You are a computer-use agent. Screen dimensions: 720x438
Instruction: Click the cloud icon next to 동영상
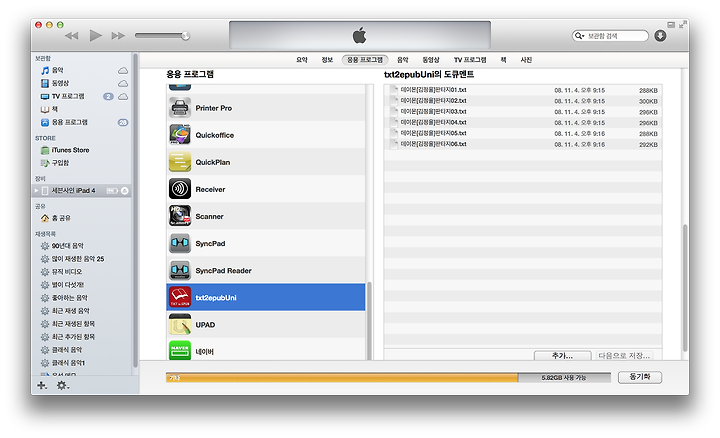coord(123,84)
